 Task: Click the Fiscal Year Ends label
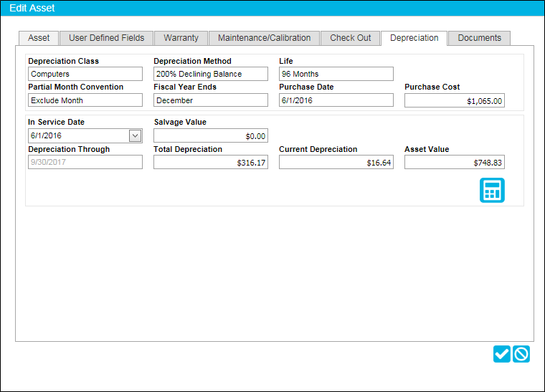click(185, 87)
